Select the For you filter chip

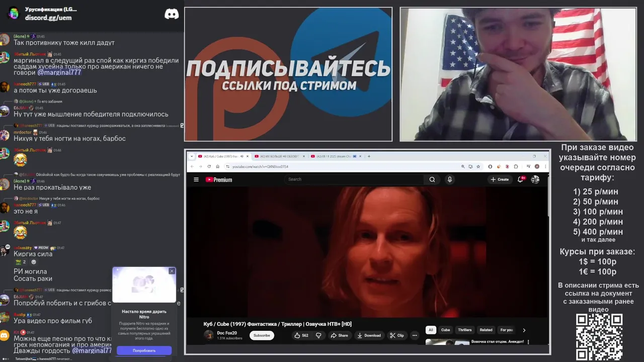coord(507,330)
